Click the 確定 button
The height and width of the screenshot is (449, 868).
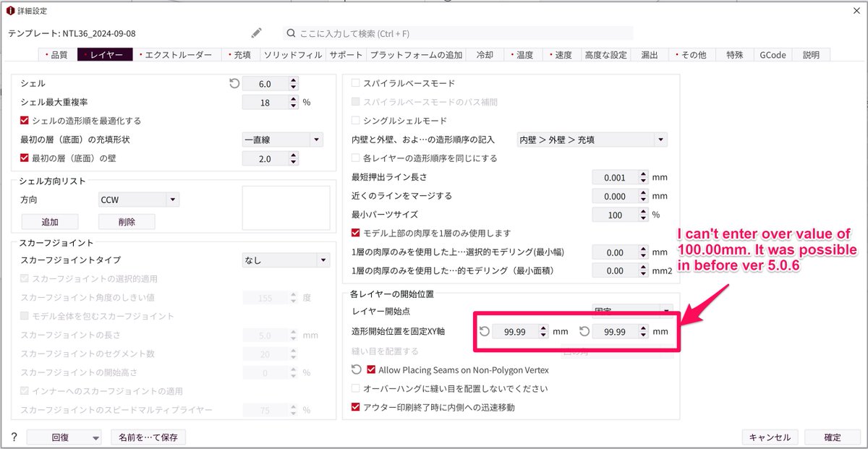832,437
